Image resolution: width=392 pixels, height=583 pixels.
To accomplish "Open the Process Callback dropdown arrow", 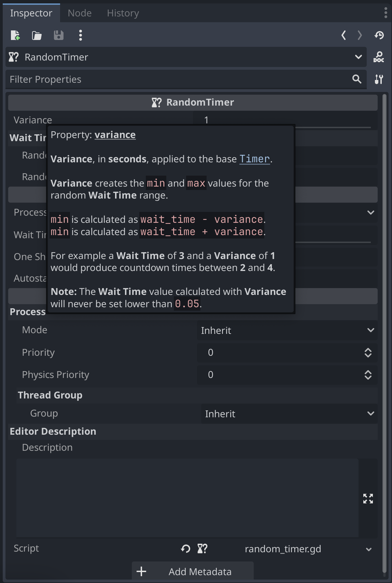I will point(371,213).
